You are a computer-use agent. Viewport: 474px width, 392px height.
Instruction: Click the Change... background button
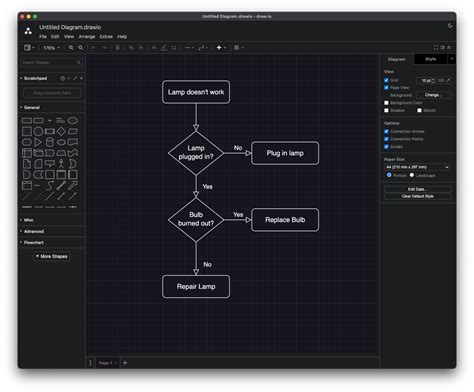pos(433,95)
